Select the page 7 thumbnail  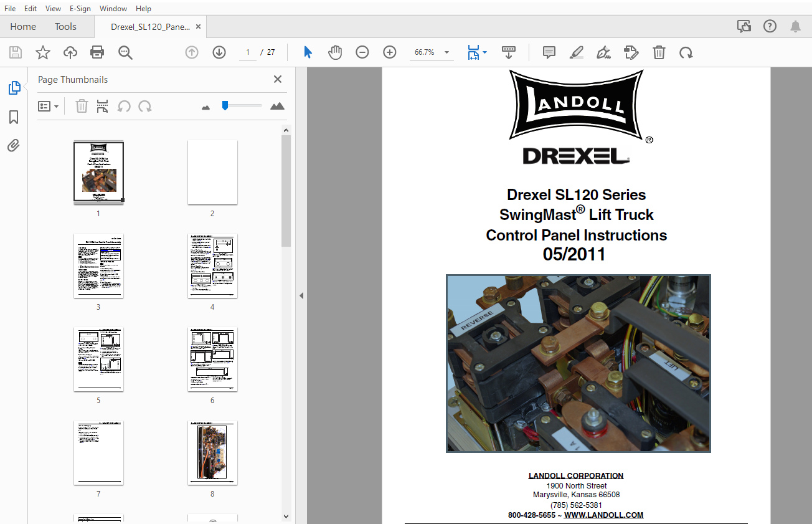point(98,453)
